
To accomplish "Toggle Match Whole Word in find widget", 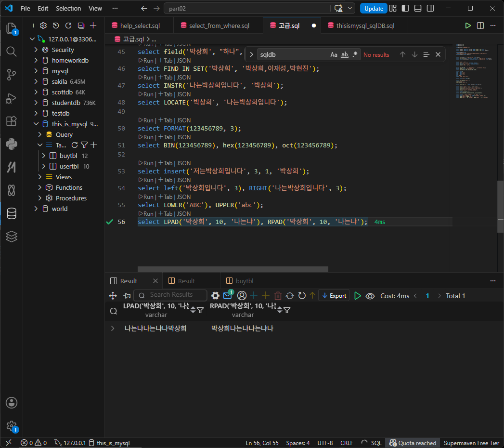I will coord(345,54).
